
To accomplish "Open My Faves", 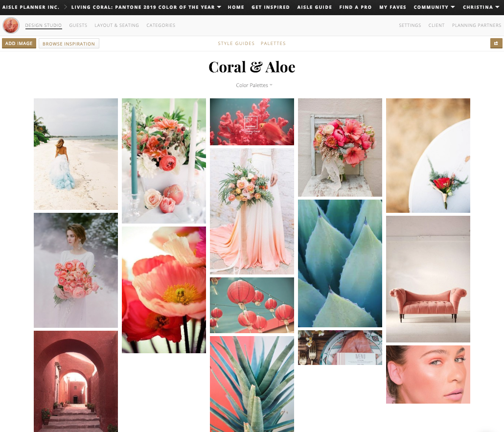I will [x=392, y=7].
